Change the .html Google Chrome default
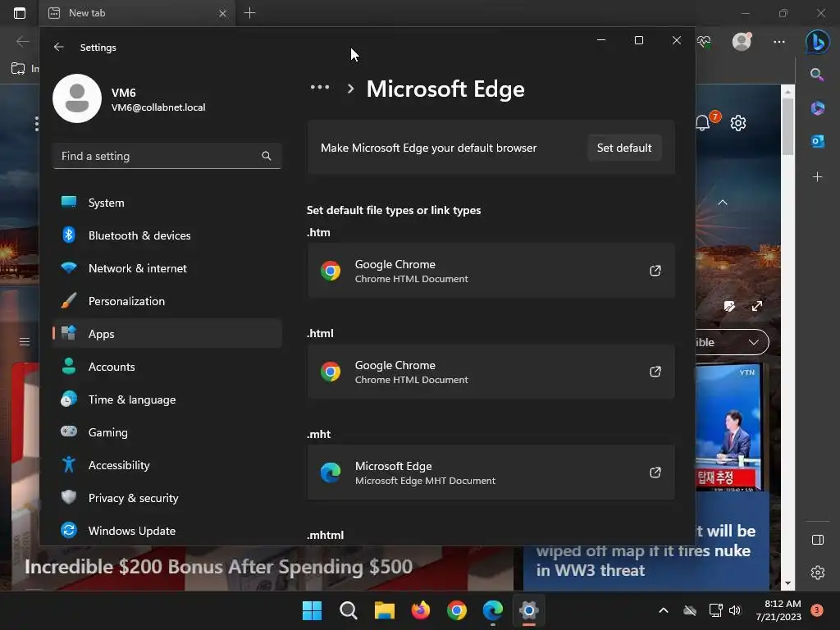Viewport: 840px width, 630px height. pyautogui.click(x=491, y=372)
